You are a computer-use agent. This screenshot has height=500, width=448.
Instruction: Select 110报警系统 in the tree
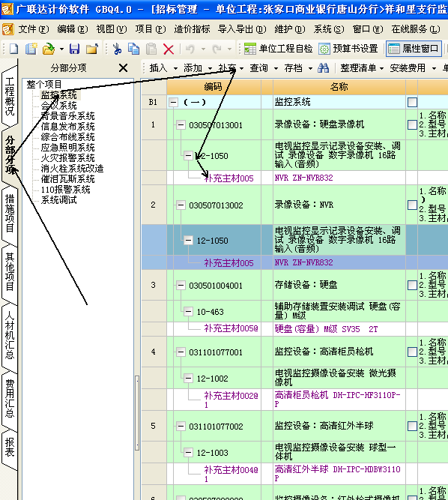pyautogui.click(x=66, y=190)
